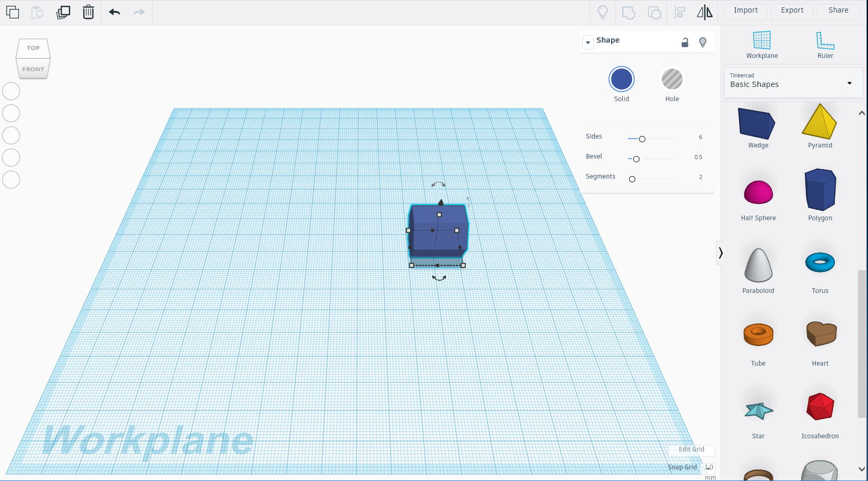Select the Ruler tool

click(825, 45)
